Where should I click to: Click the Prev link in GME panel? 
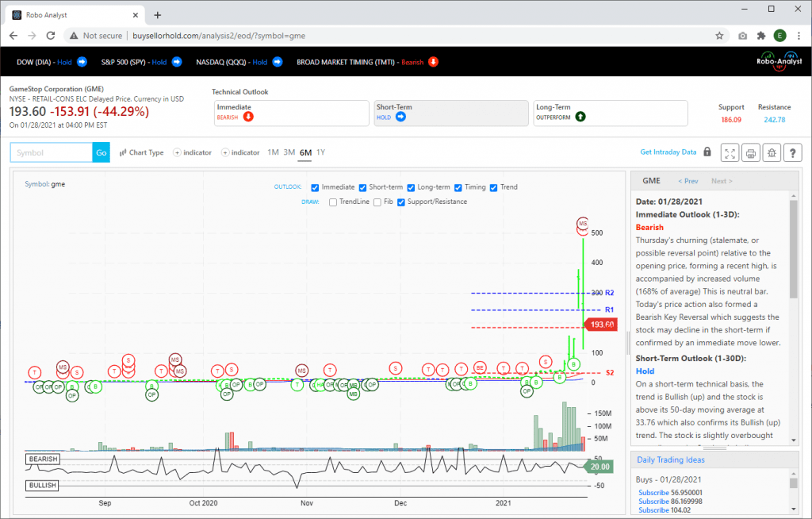coord(688,181)
